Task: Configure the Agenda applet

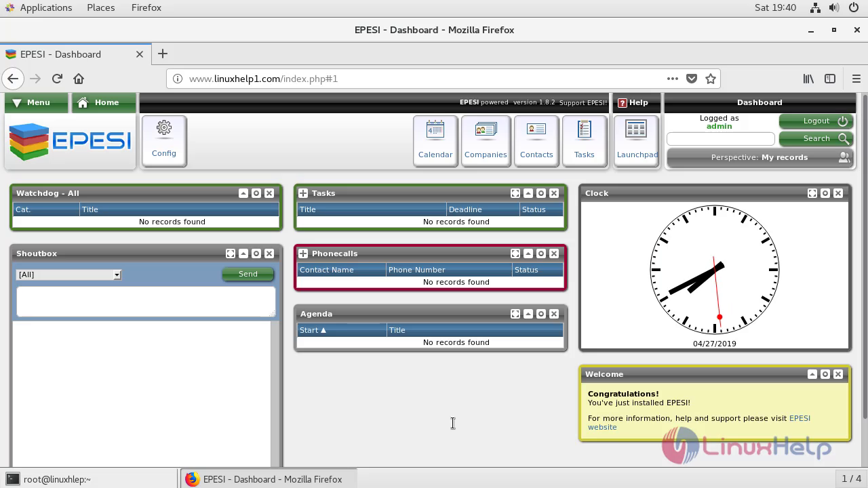Action: pos(541,314)
